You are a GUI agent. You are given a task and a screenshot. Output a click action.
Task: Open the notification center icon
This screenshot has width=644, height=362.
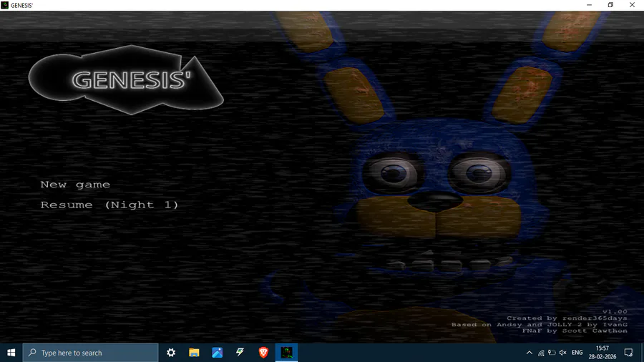click(628, 353)
